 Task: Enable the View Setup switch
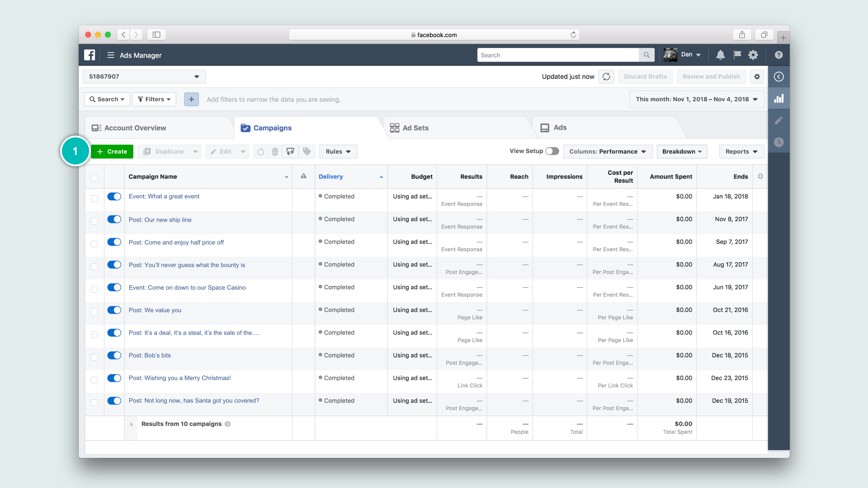(x=552, y=151)
